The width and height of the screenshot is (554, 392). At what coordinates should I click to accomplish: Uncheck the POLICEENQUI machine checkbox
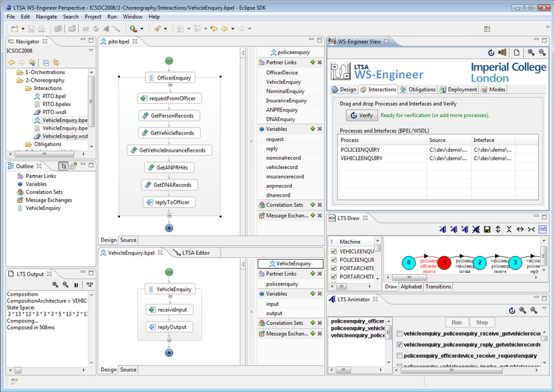(x=333, y=260)
